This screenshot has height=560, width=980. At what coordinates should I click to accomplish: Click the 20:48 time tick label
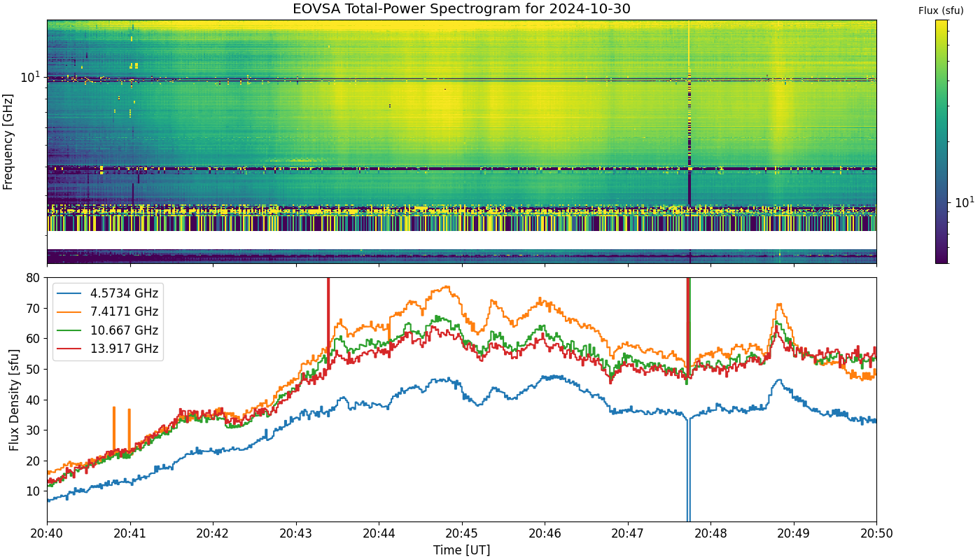click(711, 534)
